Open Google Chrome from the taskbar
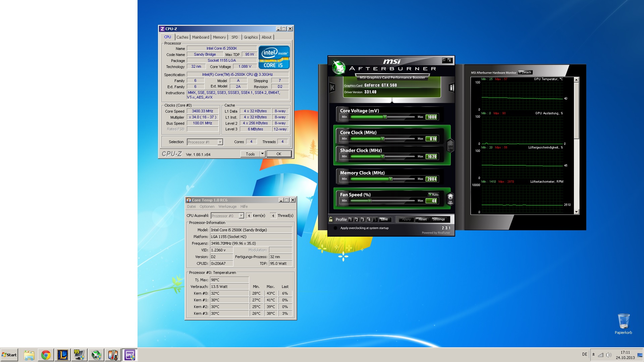The width and height of the screenshot is (644, 362). tap(46, 355)
